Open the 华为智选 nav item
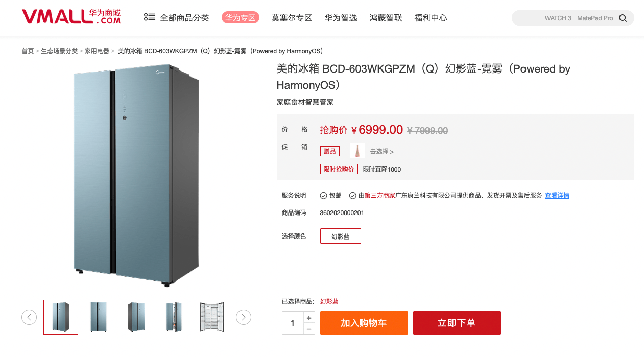 (341, 18)
